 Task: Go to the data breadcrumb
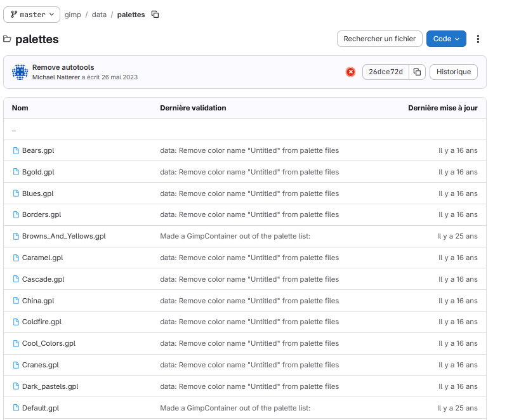tap(99, 15)
